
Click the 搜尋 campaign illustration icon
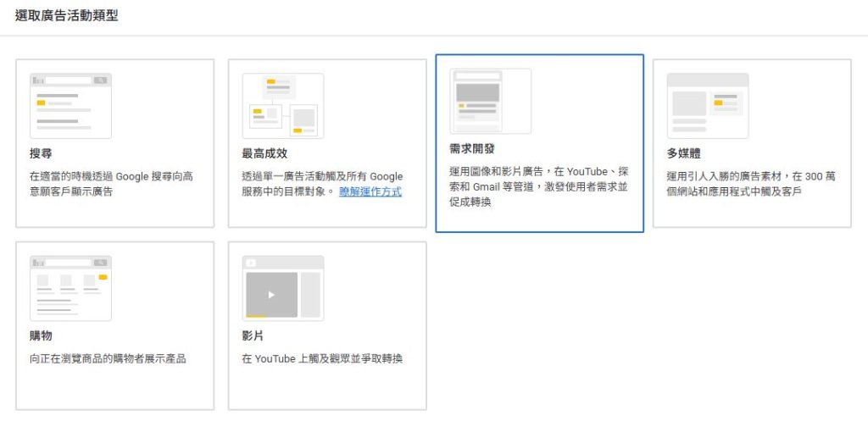coord(70,106)
